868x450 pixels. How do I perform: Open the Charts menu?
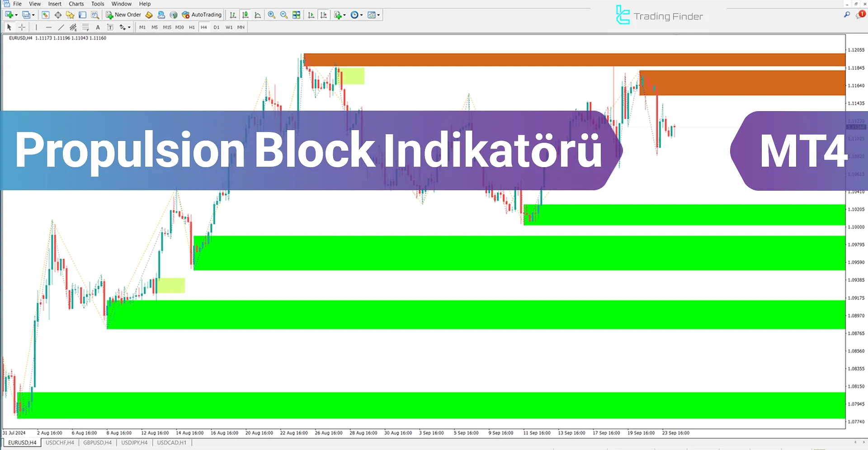point(76,4)
